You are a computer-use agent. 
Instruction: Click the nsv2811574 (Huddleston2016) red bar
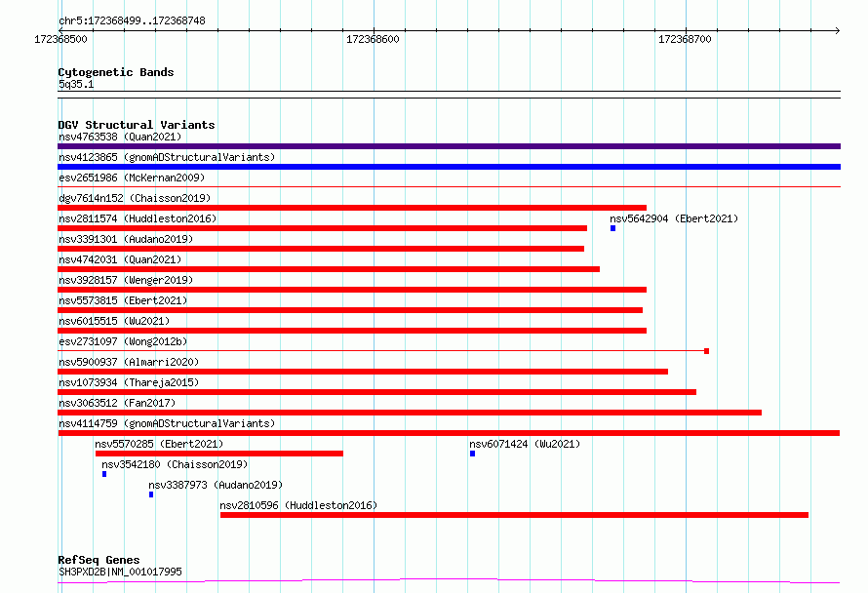(x=322, y=228)
